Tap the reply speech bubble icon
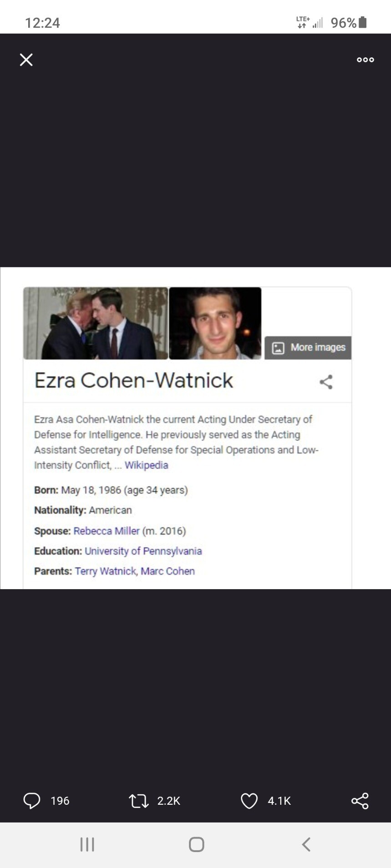The height and width of the screenshot is (868, 391). (x=32, y=801)
